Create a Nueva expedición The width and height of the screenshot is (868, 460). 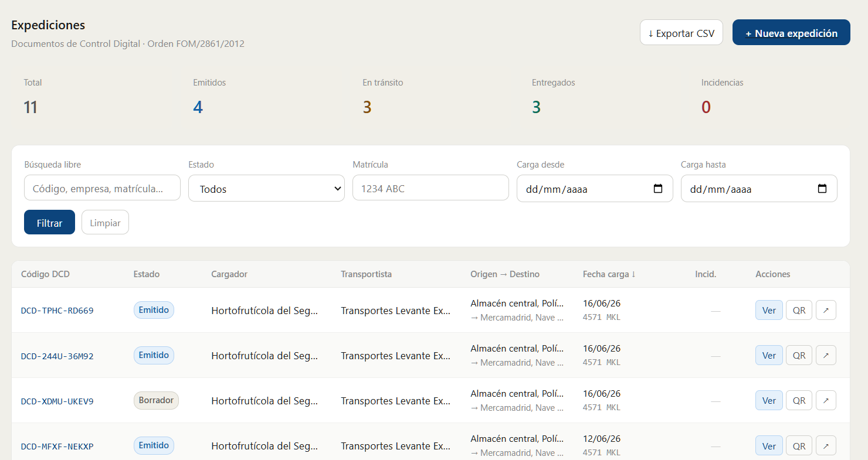click(x=791, y=33)
